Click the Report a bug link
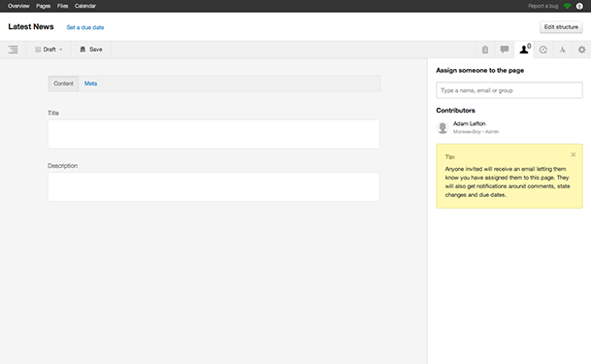 tap(543, 6)
